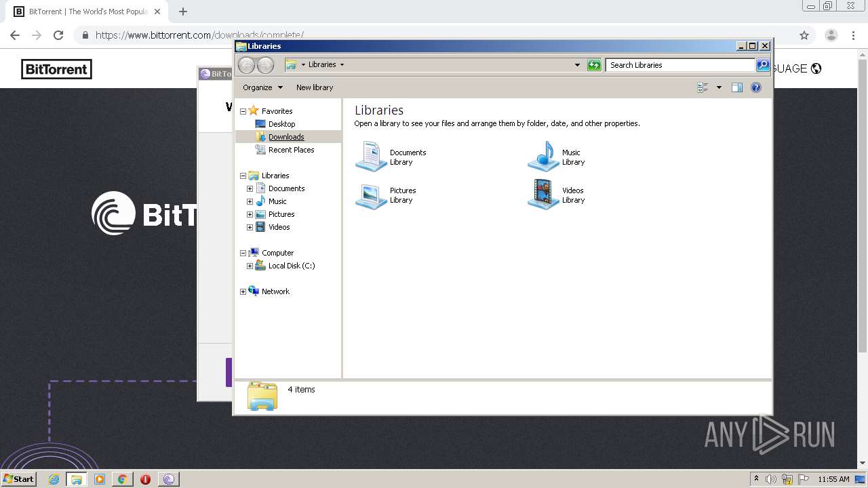Expand the Documents tree node

pos(250,188)
